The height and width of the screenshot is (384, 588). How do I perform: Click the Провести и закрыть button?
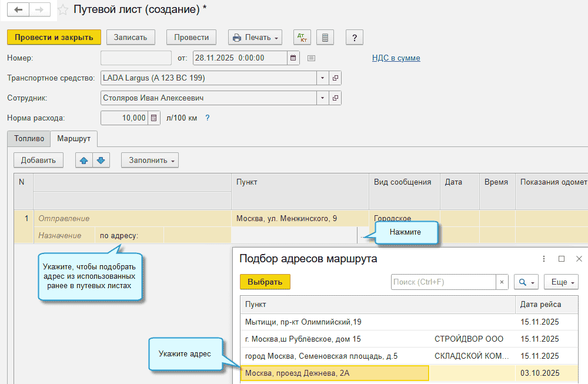pyautogui.click(x=54, y=38)
